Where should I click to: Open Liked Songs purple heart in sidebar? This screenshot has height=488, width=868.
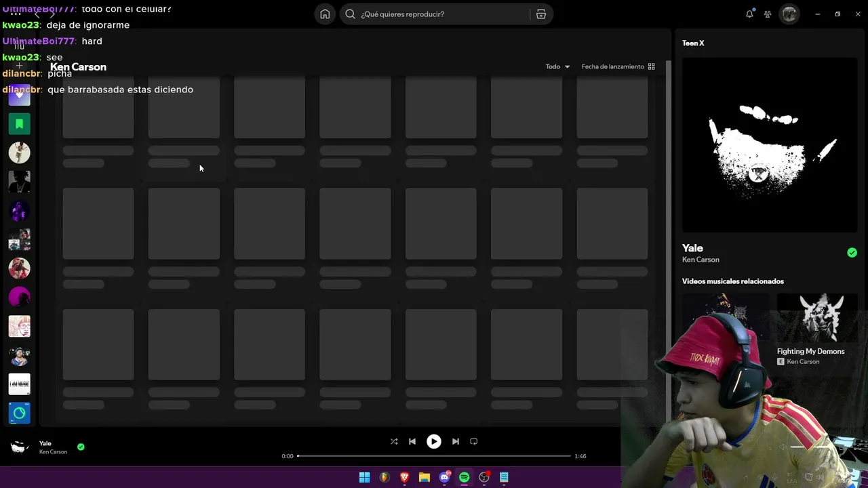click(x=20, y=96)
